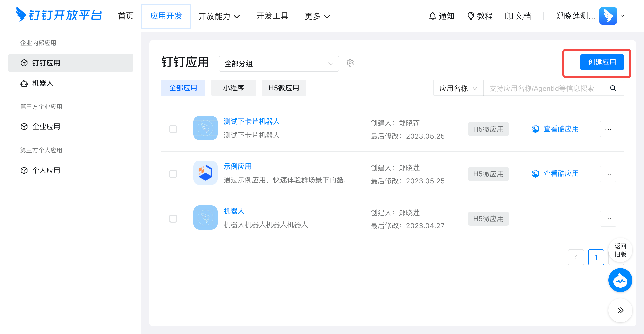Open the 应用名称 search type dropdown
The image size is (644, 334).
[458, 88]
